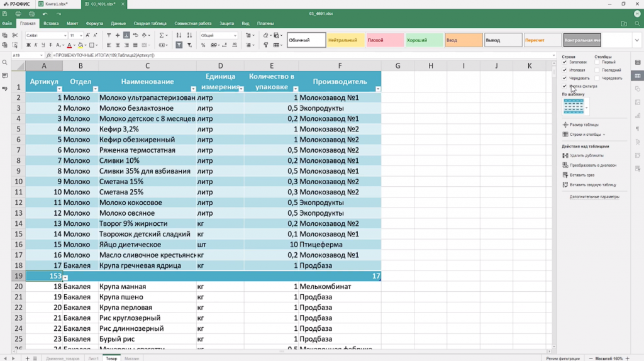Click the filter funnel icon

tap(179, 45)
